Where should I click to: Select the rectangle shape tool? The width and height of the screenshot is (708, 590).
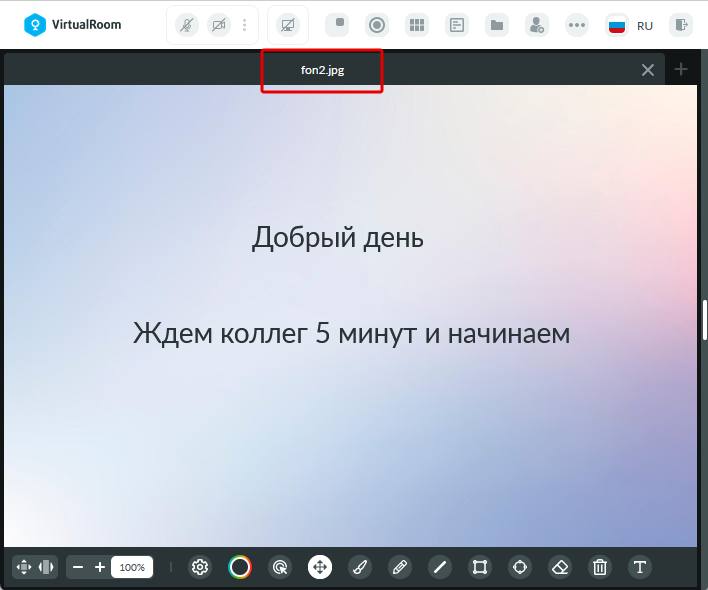tap(480, 567)
